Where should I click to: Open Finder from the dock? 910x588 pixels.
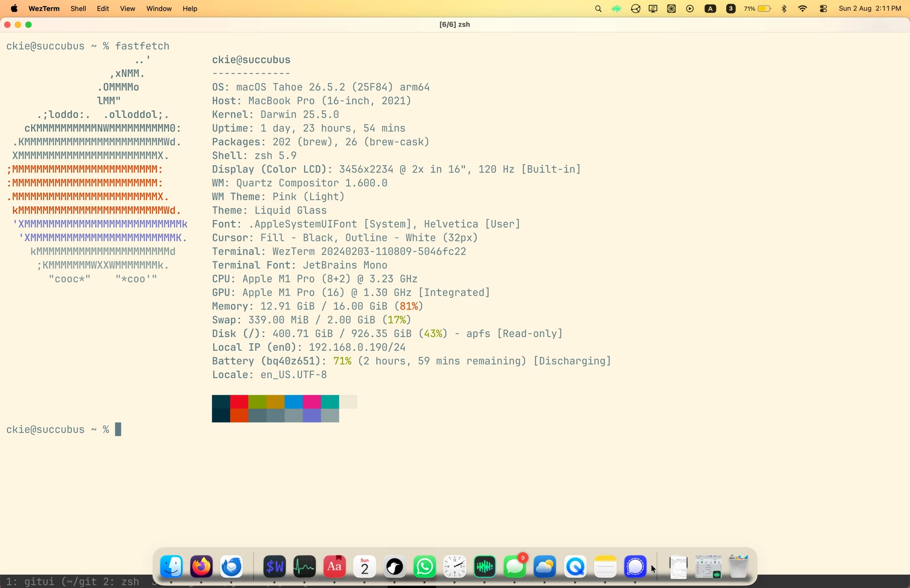[x=172, y=567]
